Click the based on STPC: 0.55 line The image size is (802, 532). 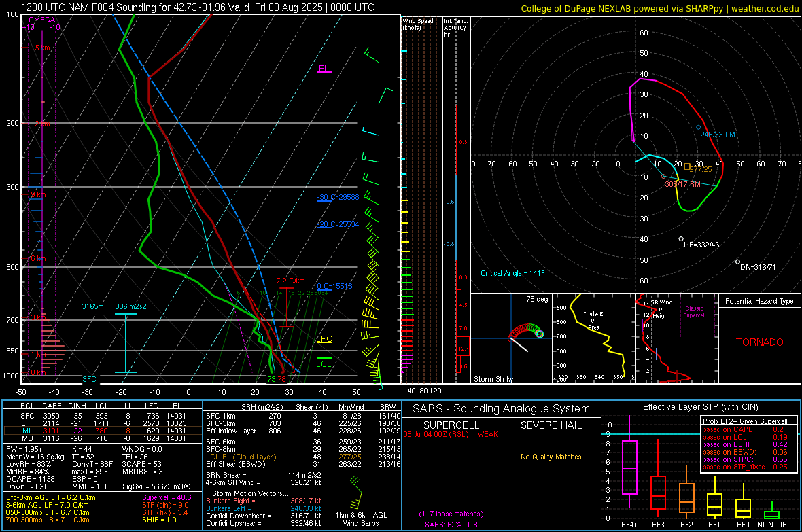tap(745, 459)
